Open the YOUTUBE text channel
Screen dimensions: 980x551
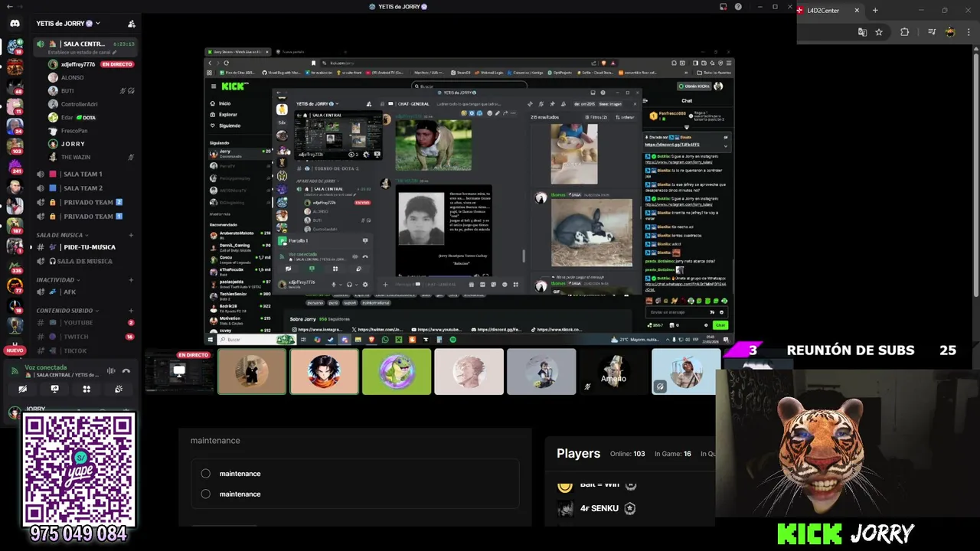point(86,323)
